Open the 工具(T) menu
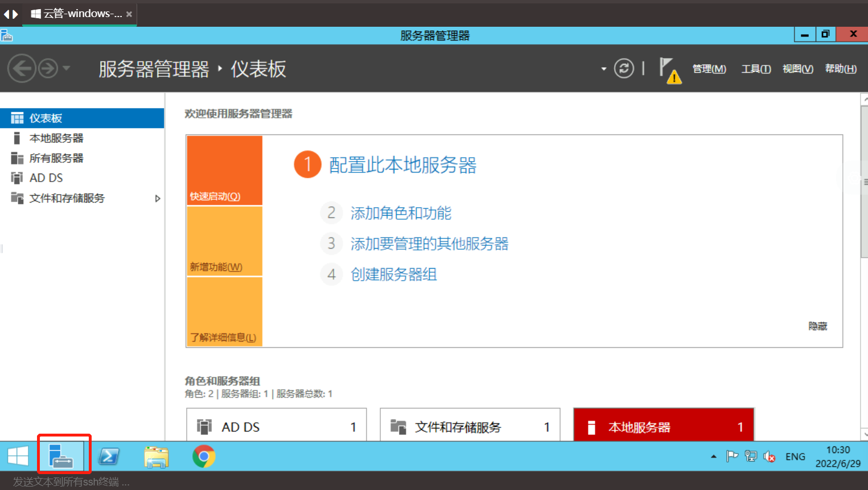The width and height of the screenshot is (868, 490). pyautogui.click(x=755, y=68)
